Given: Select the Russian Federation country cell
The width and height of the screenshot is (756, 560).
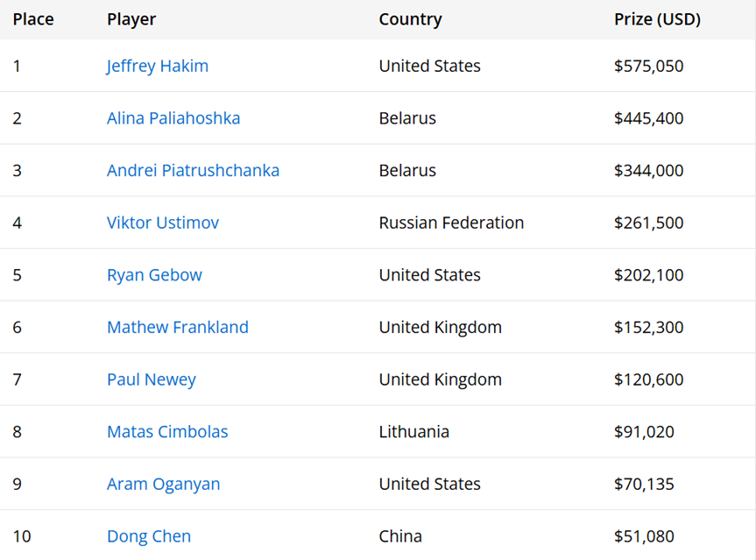Looking at the screenshot, I should 451,223.
